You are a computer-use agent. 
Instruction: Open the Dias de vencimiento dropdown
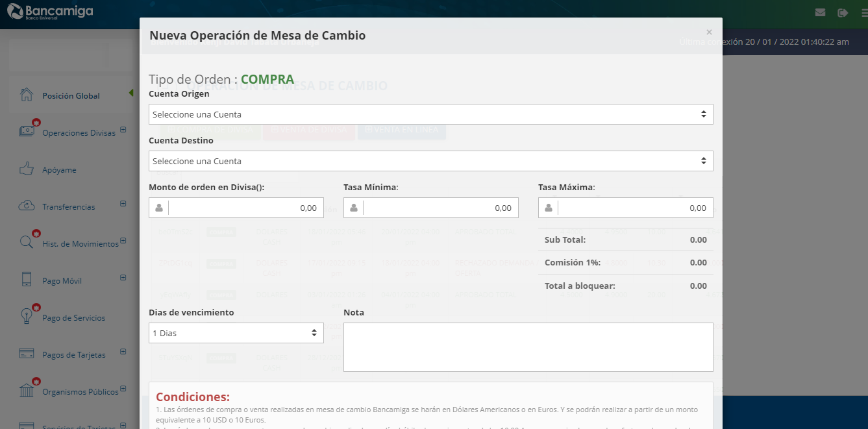point(236,333)
